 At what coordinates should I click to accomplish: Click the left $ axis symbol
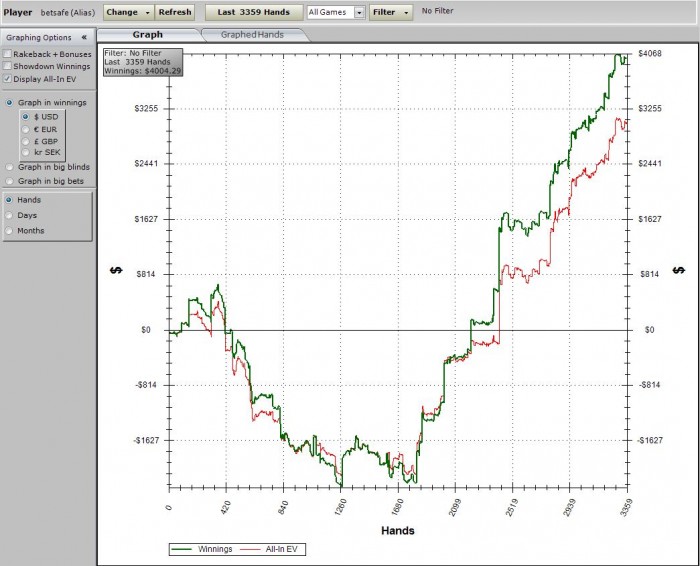point(116,271)
